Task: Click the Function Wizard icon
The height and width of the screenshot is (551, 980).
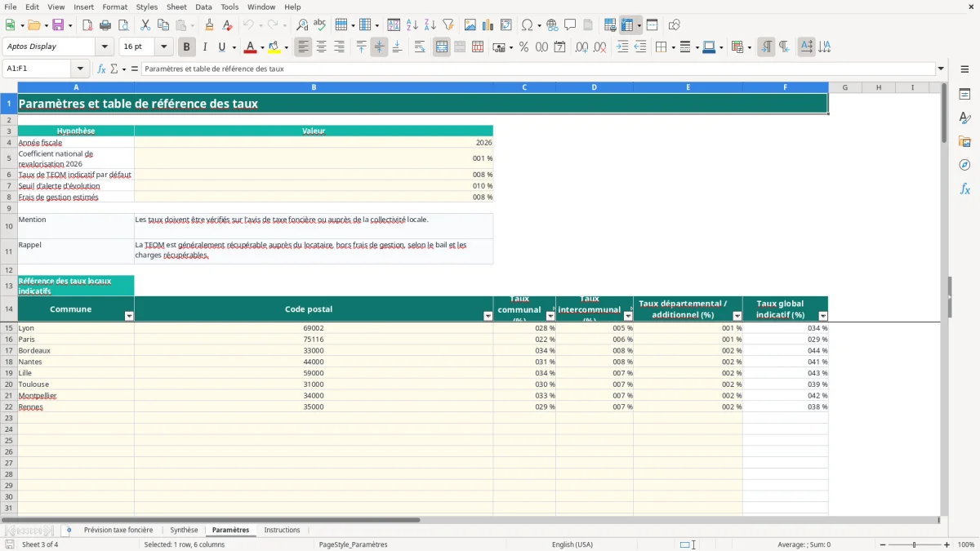Action: [102, 69]
